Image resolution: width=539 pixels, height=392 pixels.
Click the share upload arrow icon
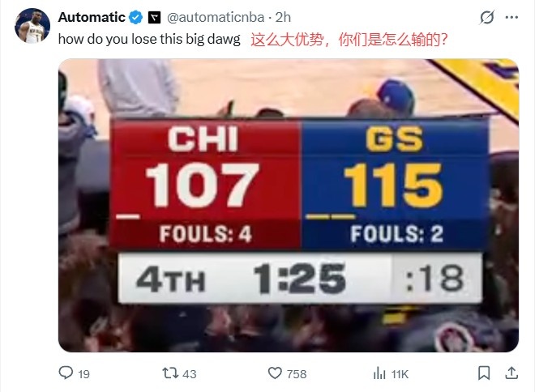[x=511, y=373]
